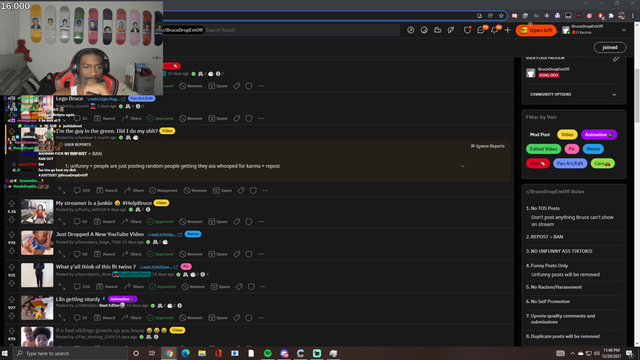Image resolution: width=640 pixels, height=360 pixels.
Task: Click the plus create post icon
Action: (x=508, y=30)
